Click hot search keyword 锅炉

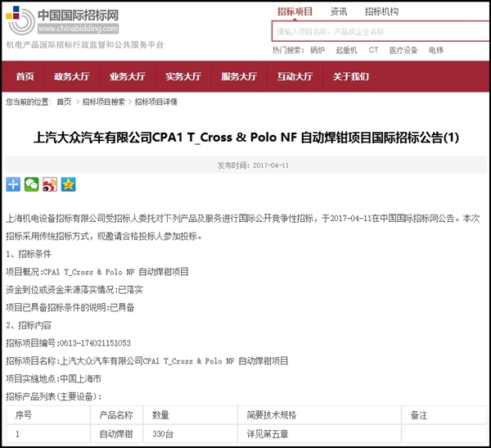click(x=317, y=50)
